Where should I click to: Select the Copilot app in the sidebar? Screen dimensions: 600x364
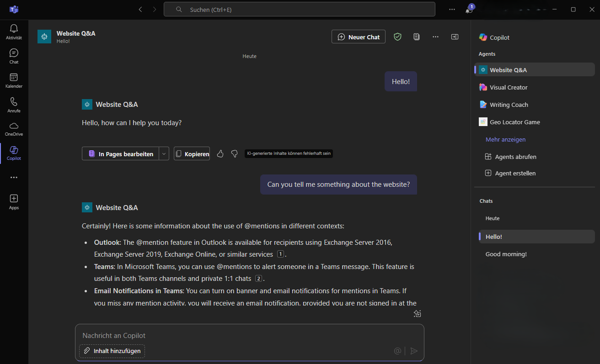point(14,153)
